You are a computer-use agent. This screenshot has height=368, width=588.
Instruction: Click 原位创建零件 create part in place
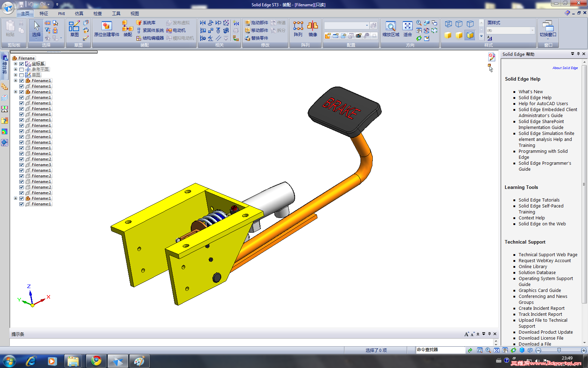(x=107, y=28)
